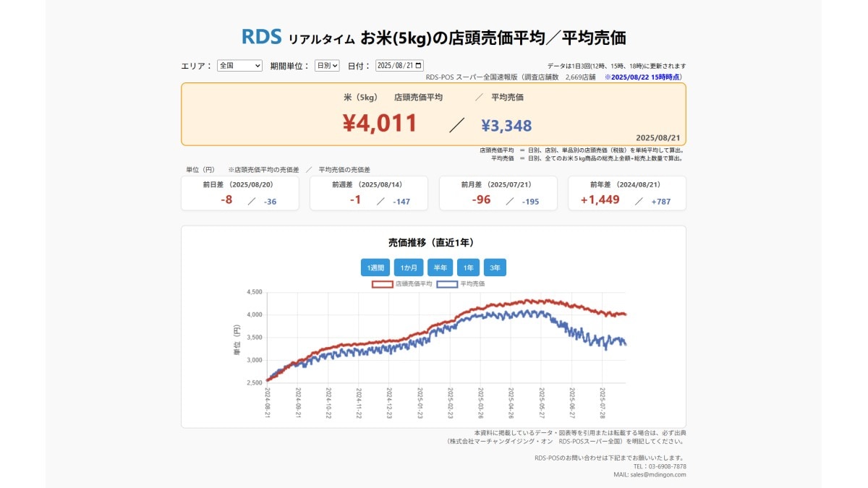Click the ¥4,011 store price average value
The width and height of the screenshot is (868, 488).
pos(380,124)
